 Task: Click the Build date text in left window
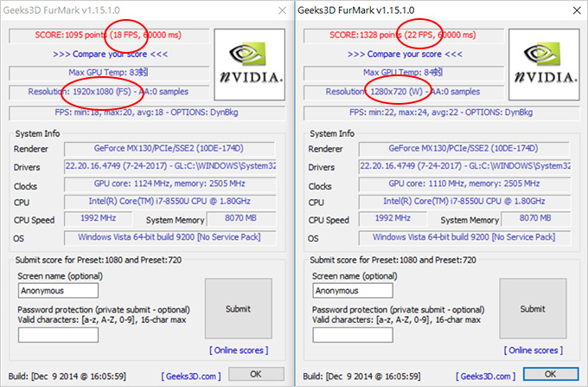coord(67,376)
